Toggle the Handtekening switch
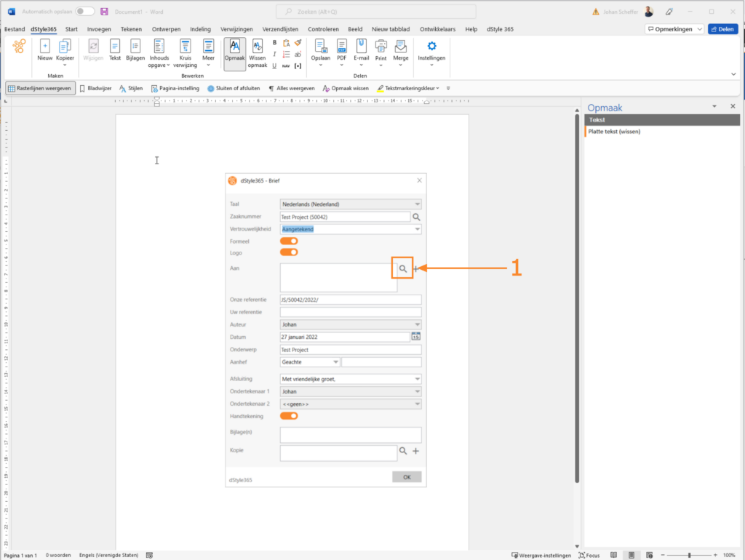The image size is (745, 560). [289, 416]
